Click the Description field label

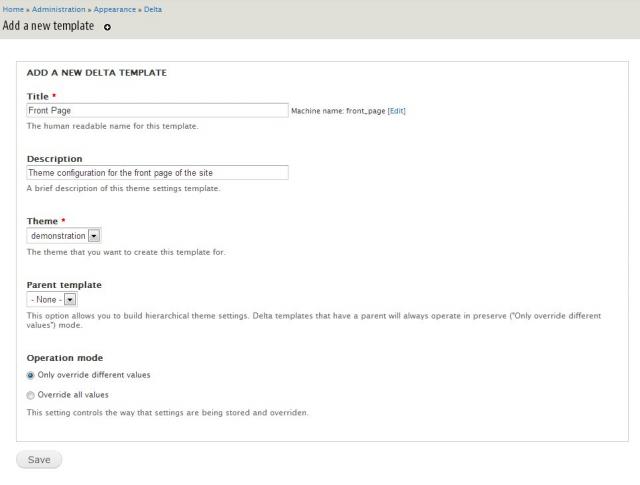point(55,159)
